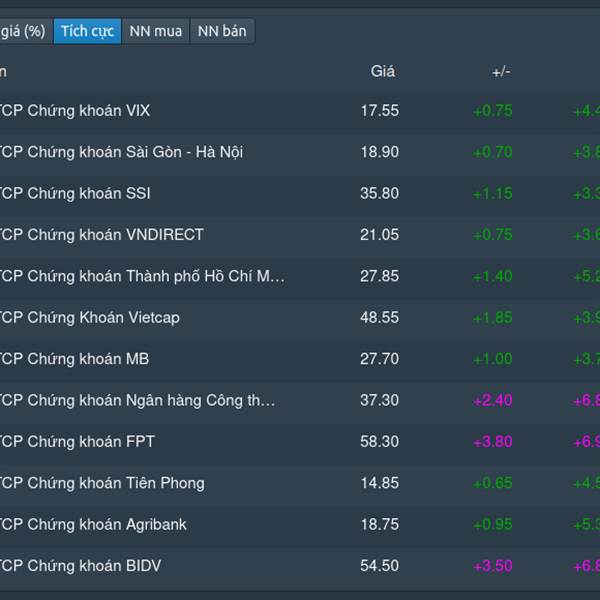The height and width of the screenshot is (600, 600).
Task: Click the +0.65 change for Tiên Phong
Action: [x=492, y=483]
